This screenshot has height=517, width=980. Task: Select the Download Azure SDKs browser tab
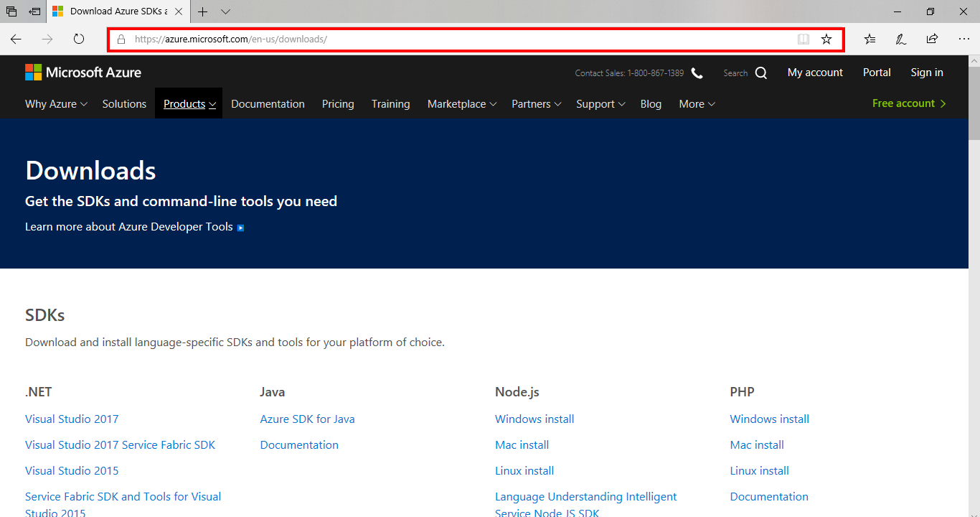[118, 11]
